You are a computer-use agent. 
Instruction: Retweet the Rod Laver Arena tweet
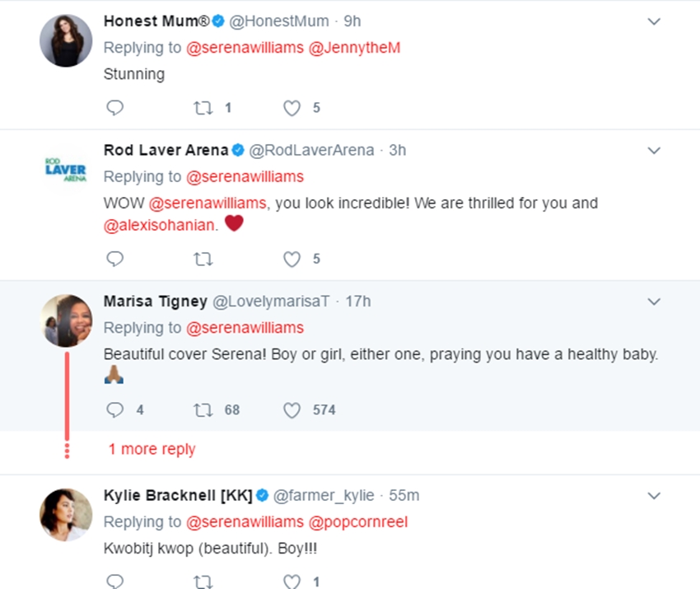[x=202, y=259]
